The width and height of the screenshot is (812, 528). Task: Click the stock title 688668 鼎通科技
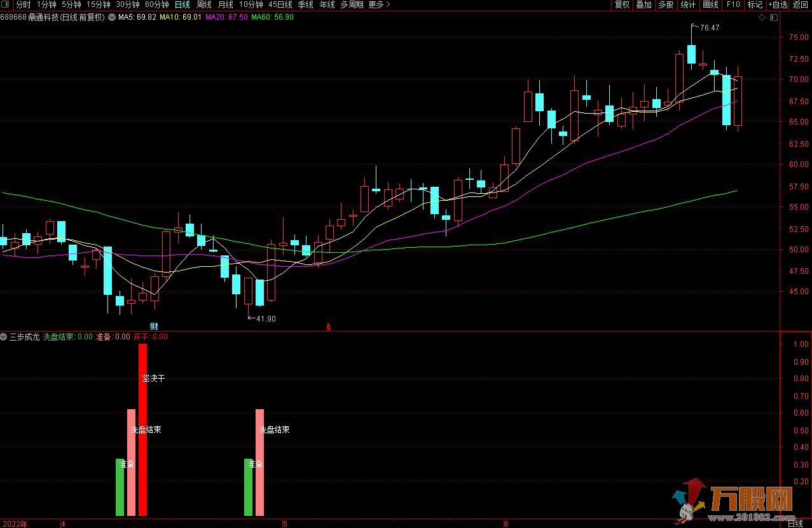coord(53,17)
